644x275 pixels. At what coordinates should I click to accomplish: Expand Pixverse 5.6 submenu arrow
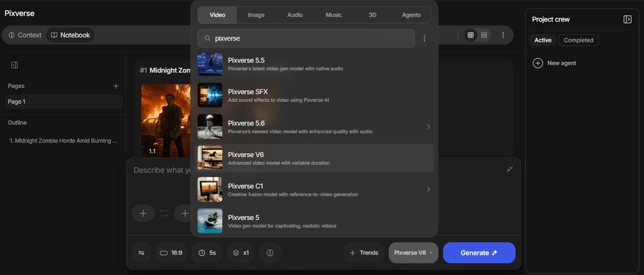click(x=428, y=126)
